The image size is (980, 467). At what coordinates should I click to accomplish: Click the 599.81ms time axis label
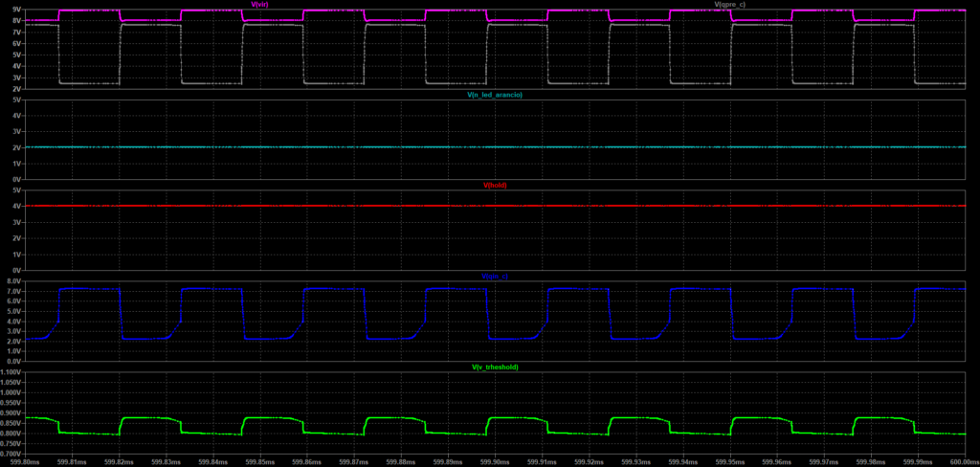click(72, 462)
